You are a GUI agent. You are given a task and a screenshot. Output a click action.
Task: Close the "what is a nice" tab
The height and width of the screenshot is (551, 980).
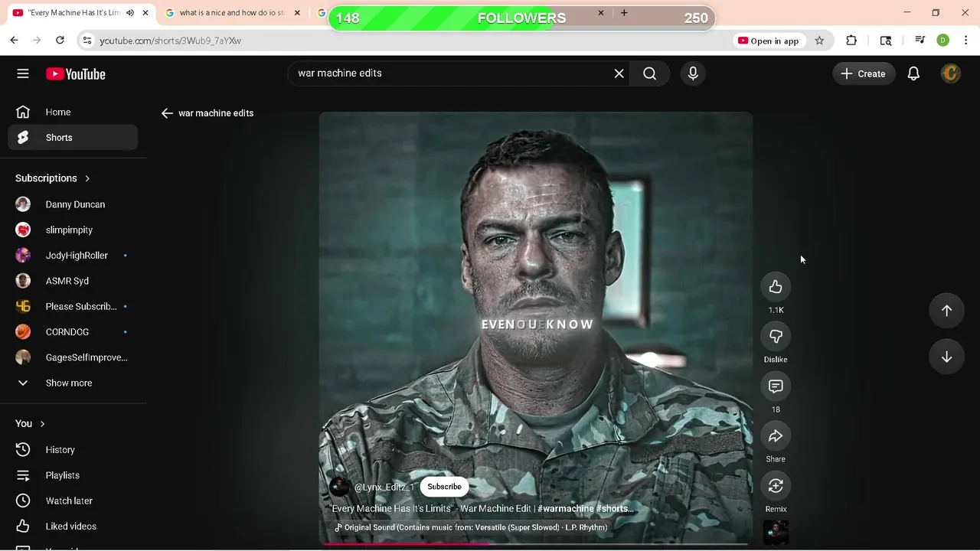(297, 13)
